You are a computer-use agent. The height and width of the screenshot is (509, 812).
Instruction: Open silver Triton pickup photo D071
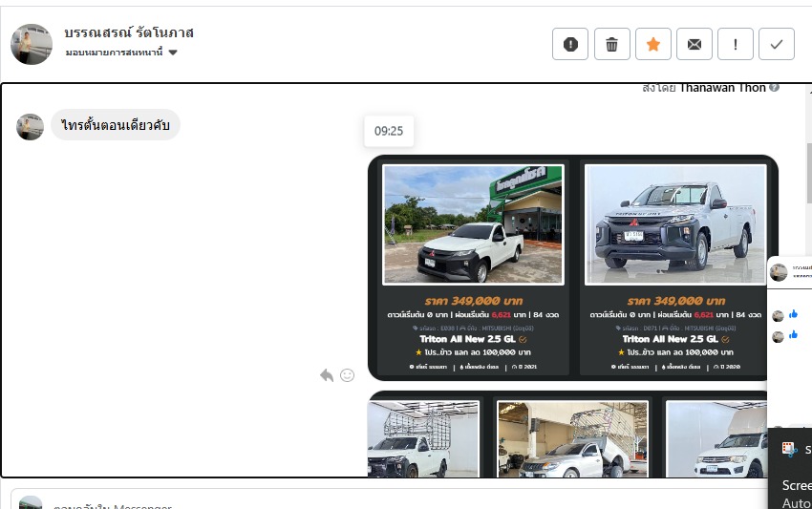(x=675, y=224)
